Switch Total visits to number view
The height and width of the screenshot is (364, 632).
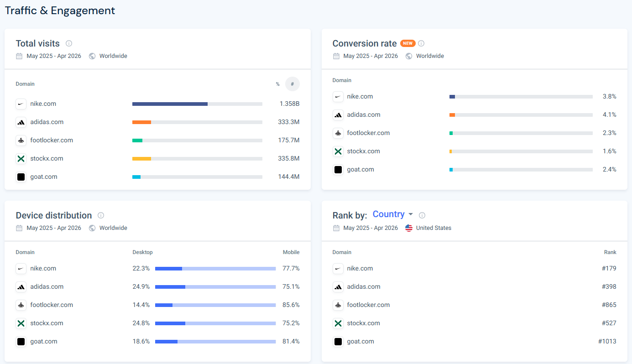pos(292,84)
